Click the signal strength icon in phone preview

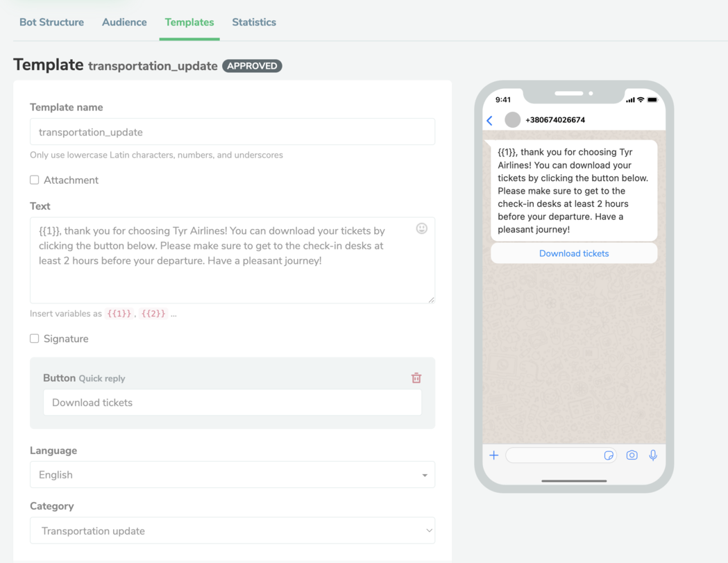(630, 100)
